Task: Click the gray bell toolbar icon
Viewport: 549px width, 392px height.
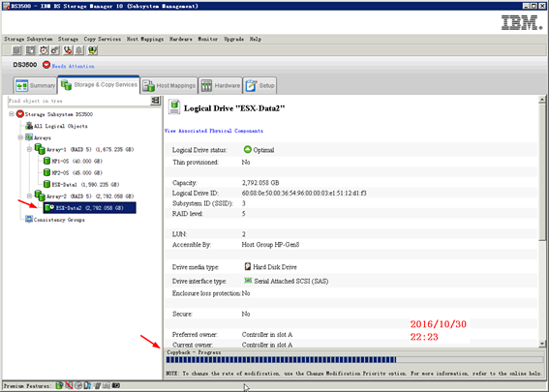Action: (x=79, y=50)
